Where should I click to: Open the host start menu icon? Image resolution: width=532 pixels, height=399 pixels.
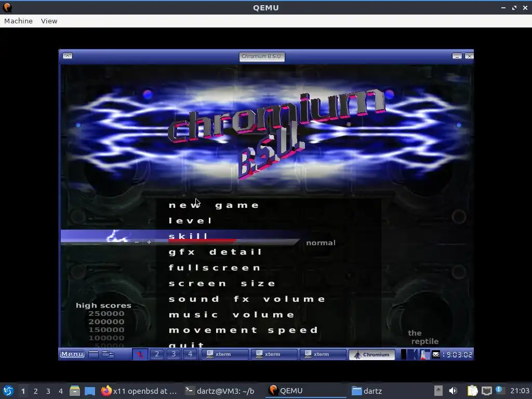click(8, 391)
